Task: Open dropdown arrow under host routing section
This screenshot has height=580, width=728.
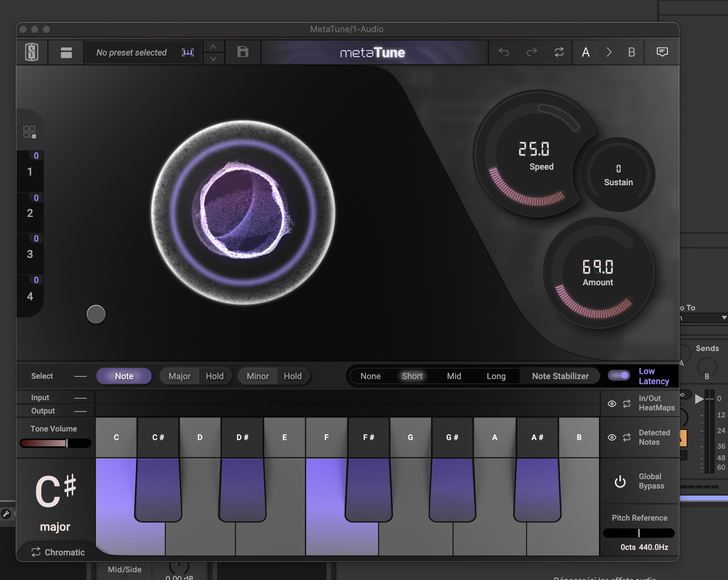Action: (x=724, y=318)
